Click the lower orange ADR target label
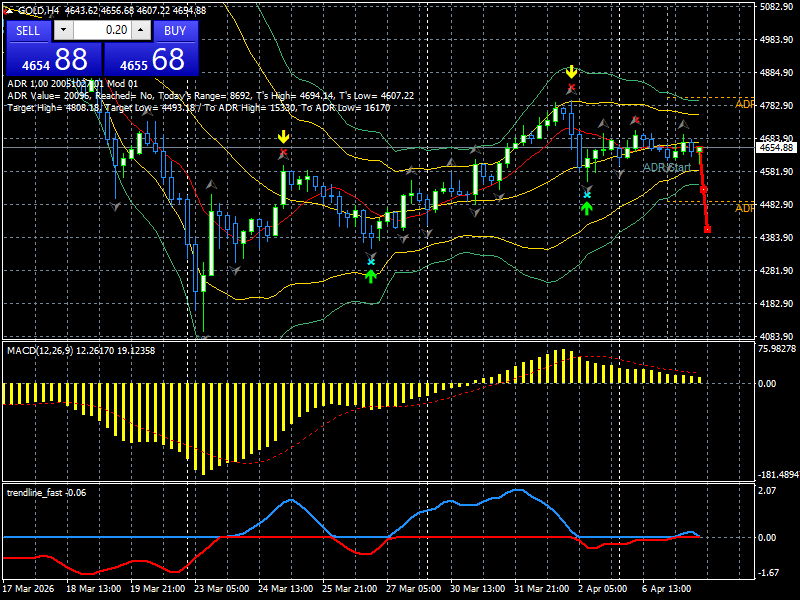The image size is (800, 600). tap(744, 208)
